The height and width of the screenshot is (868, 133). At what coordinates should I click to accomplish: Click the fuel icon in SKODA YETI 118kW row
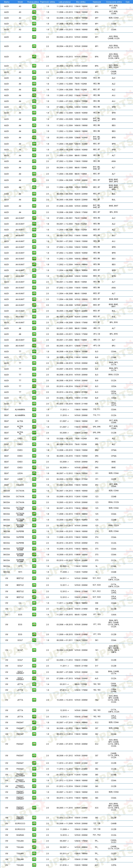(x=34, y=566)
